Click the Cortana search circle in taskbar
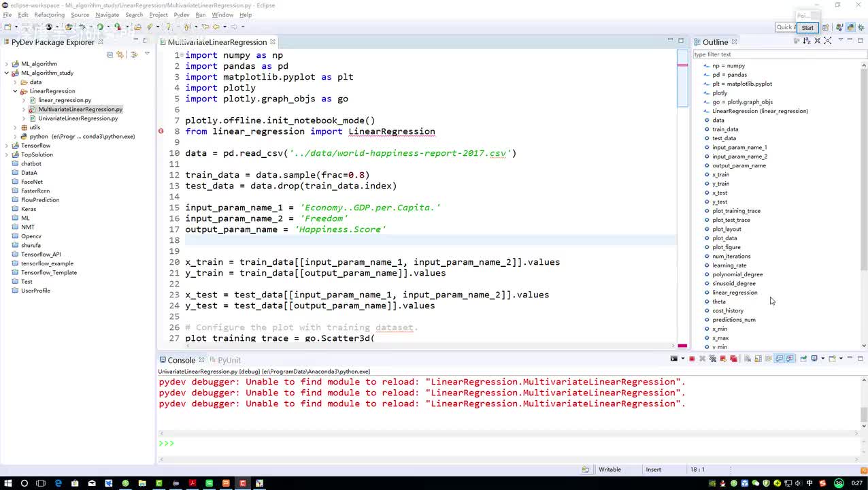 [24, 483]
